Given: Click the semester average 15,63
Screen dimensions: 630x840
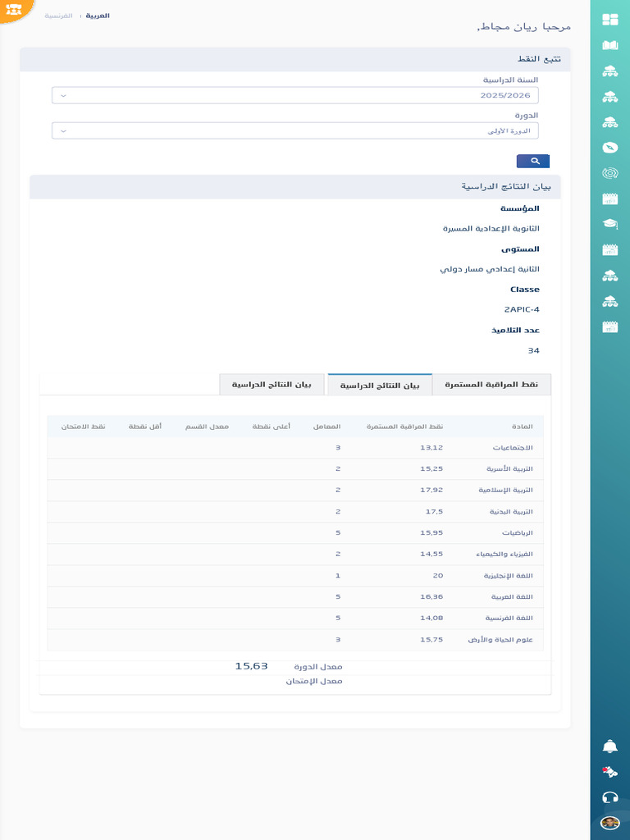Looking at the screenshot, I should [x=251, y=666].
